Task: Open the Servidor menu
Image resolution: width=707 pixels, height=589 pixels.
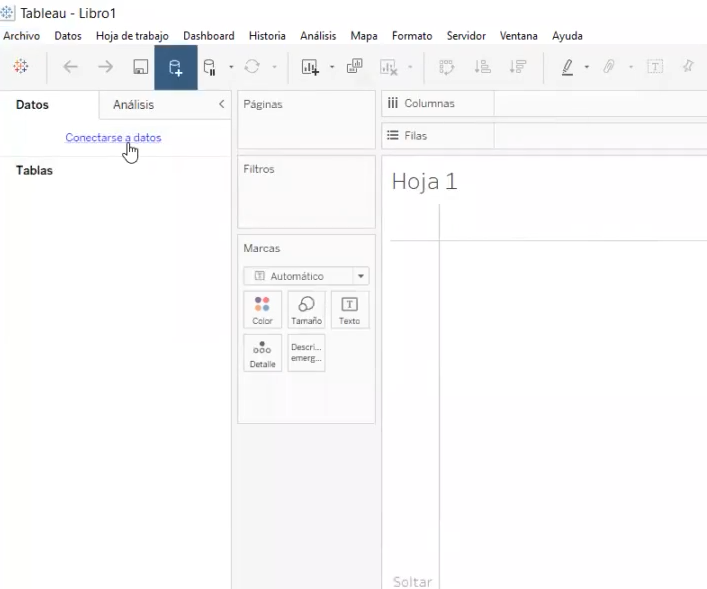Action: [x=466, y=36]
